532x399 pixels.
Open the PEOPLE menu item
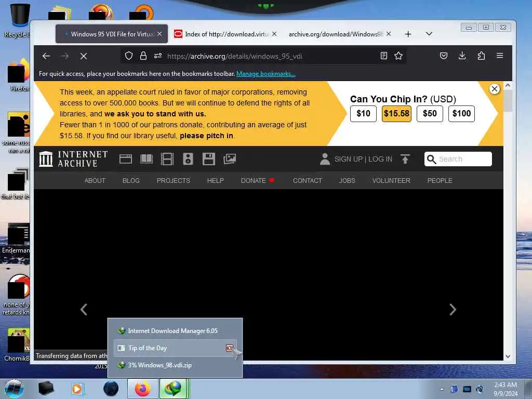[440, 180]
